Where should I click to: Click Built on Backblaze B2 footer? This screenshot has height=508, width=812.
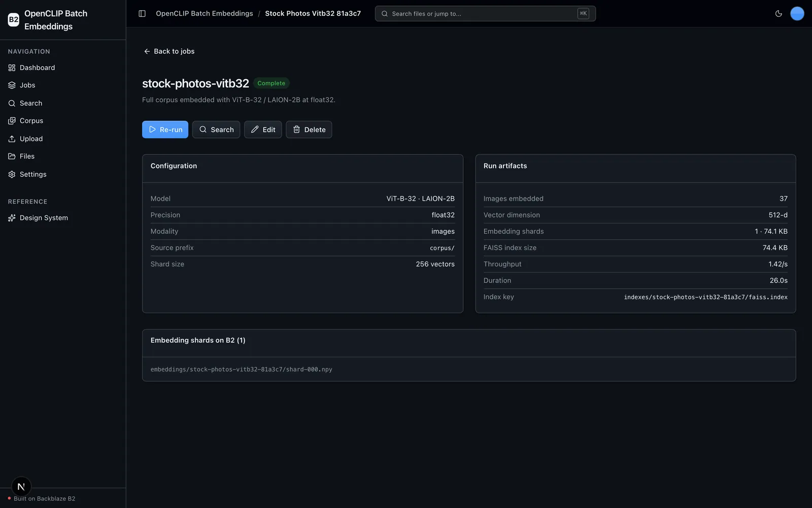[x=44, y=499]
